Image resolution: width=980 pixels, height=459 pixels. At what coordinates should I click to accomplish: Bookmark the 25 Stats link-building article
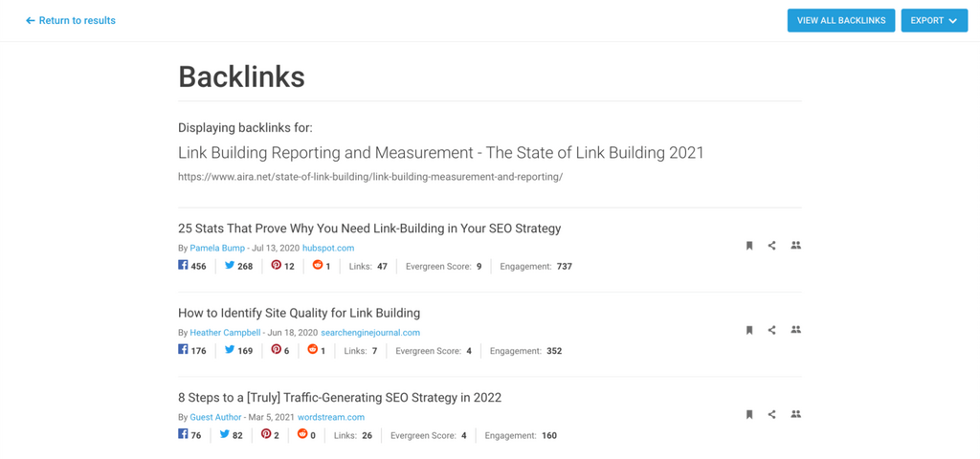tap(749, 246)
